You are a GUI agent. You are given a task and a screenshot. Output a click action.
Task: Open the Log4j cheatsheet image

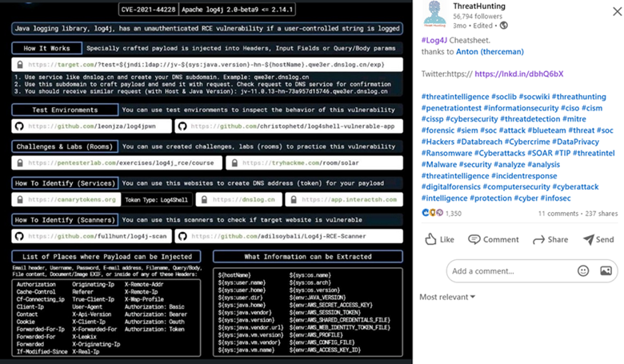206,182
